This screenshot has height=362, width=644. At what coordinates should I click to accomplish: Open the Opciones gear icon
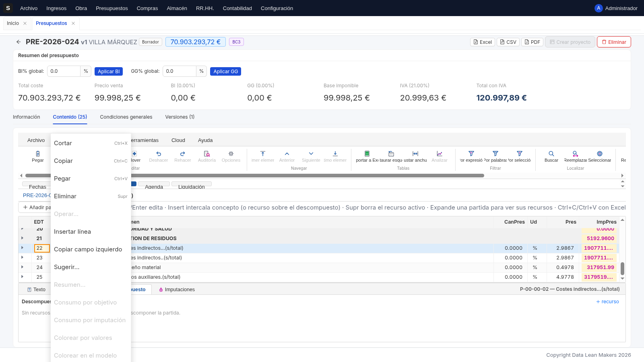click(x=231, y=154)
